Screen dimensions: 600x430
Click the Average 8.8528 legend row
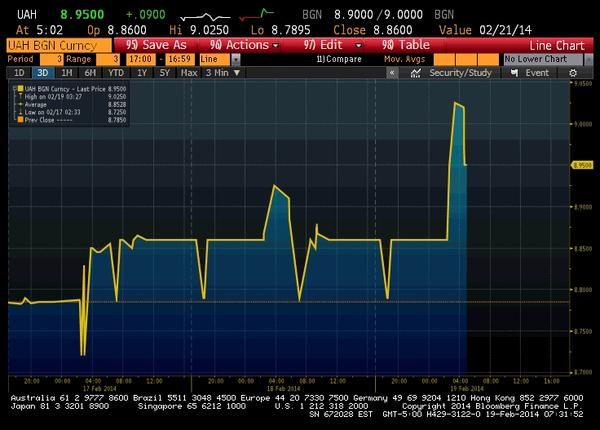coord(73,104)
